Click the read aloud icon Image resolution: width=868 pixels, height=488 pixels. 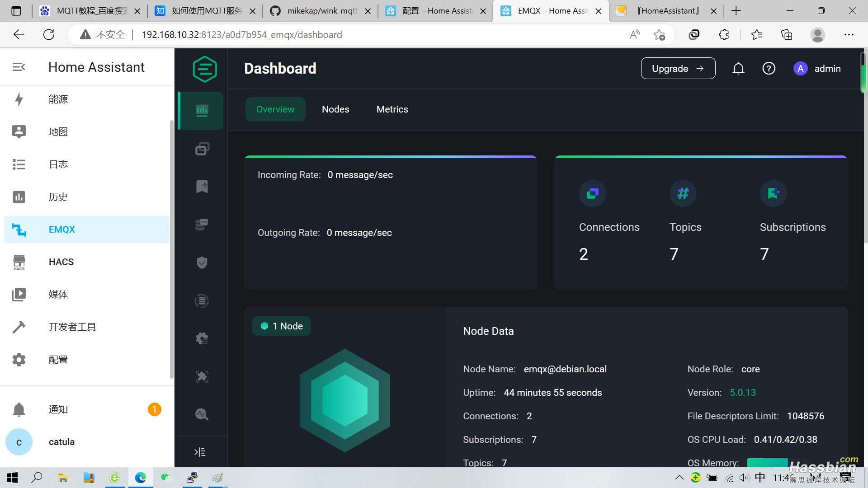point(635,34)
